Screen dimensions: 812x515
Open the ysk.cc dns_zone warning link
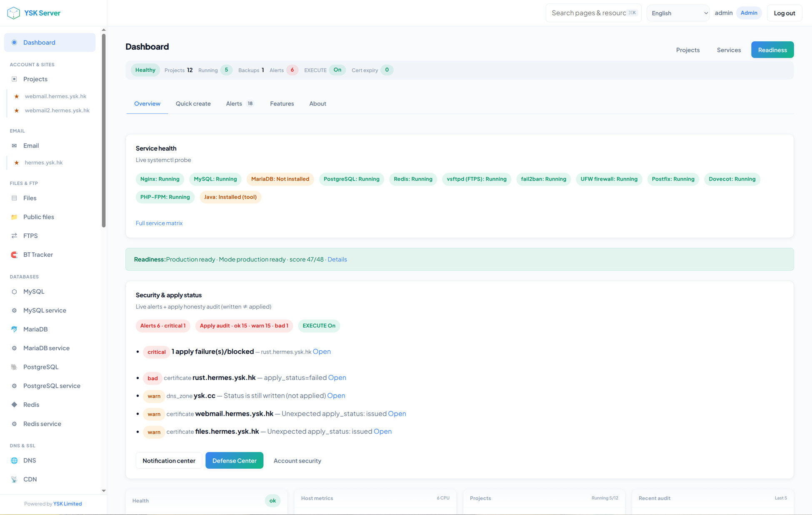click(336, 396)
